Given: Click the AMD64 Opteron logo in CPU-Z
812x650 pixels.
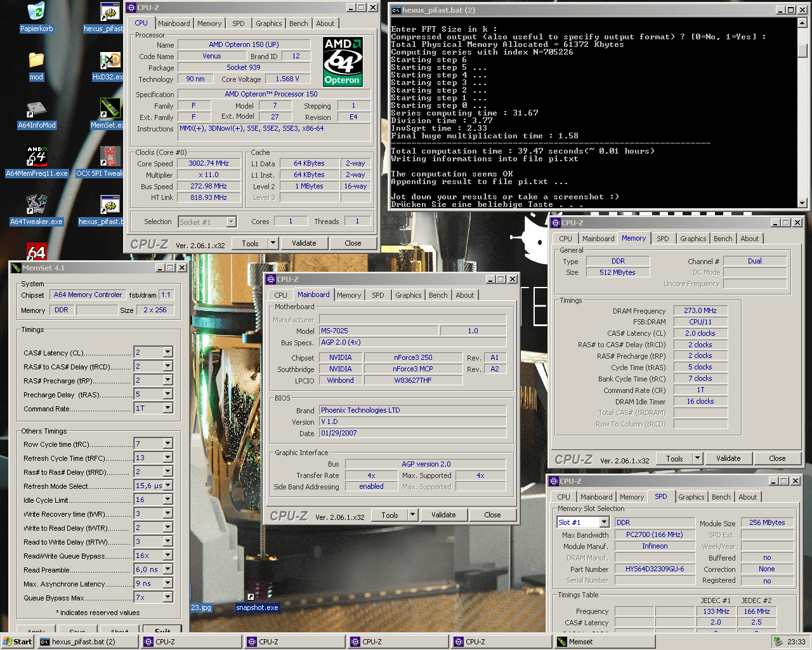Looking at the screenshot, I should pos(343,62).
